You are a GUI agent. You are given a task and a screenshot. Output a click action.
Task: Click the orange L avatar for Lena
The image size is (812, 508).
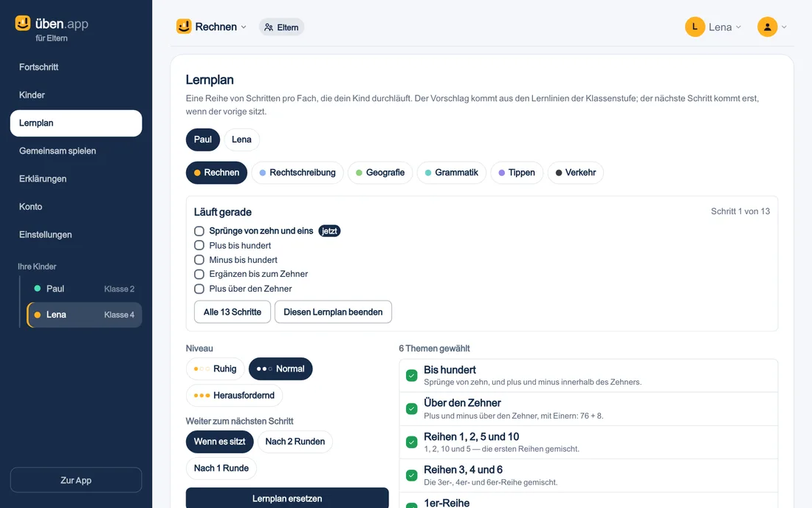coord(695,27)
